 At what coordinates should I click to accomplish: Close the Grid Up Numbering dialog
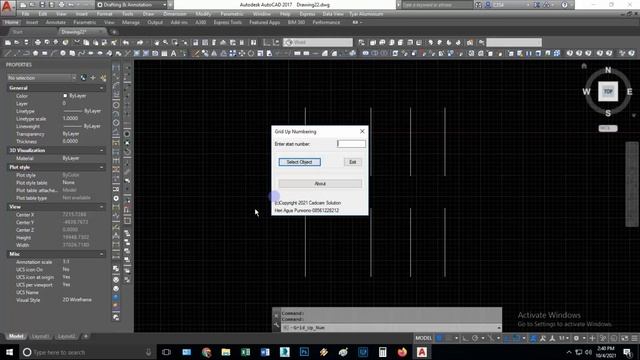(x=362, y=131)
